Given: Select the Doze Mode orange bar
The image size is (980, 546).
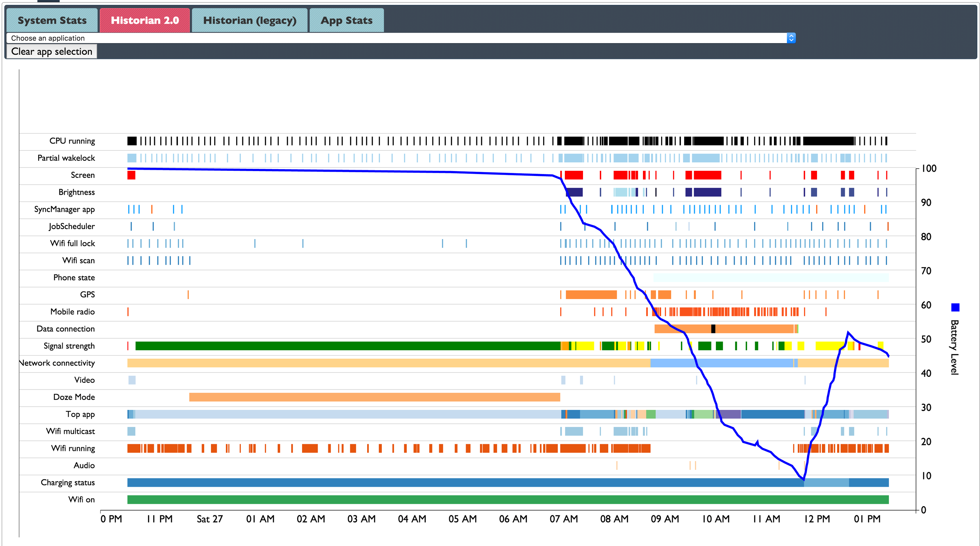Looking at the screenshot, I should click(375, 397).
